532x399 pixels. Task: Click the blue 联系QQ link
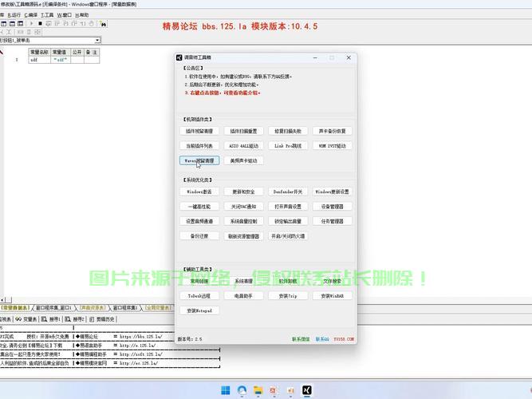(322, 339)
